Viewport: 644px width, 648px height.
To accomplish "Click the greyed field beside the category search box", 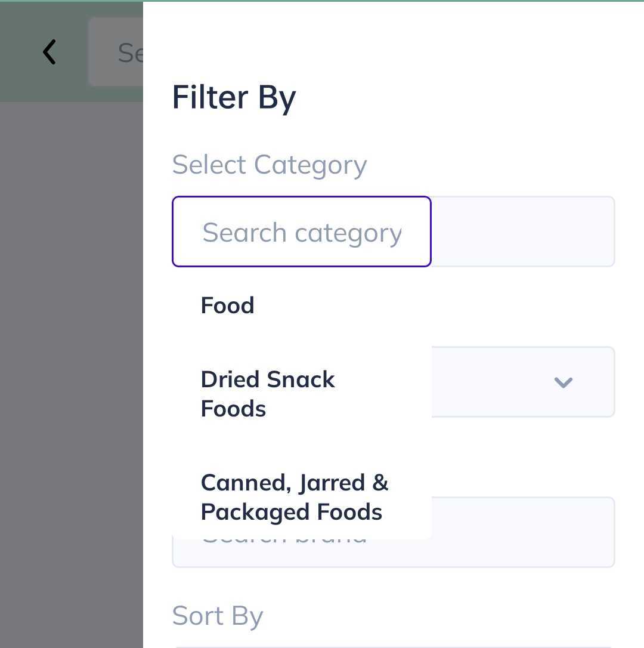I will (525, 232).
